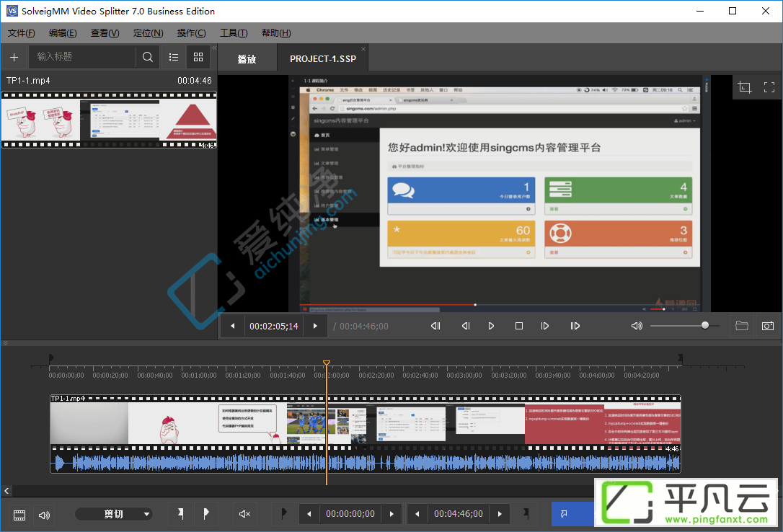Step current time 00:02:05;14 backward
The width and height of the screenshot is (783, 532).
click(x=233, y=326)
